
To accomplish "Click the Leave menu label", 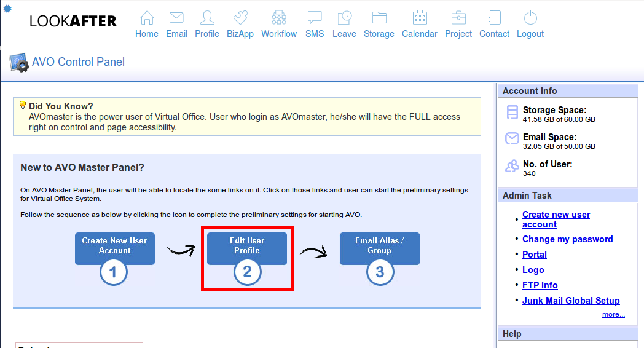I will pyautogui.click(x=344, y=34).
